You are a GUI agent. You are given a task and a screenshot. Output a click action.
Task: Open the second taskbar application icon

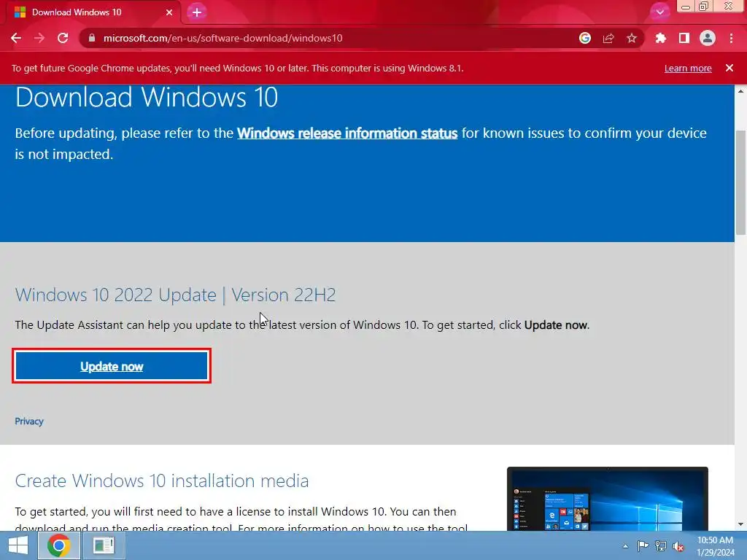pyautogui.click(x=104, y=545)
